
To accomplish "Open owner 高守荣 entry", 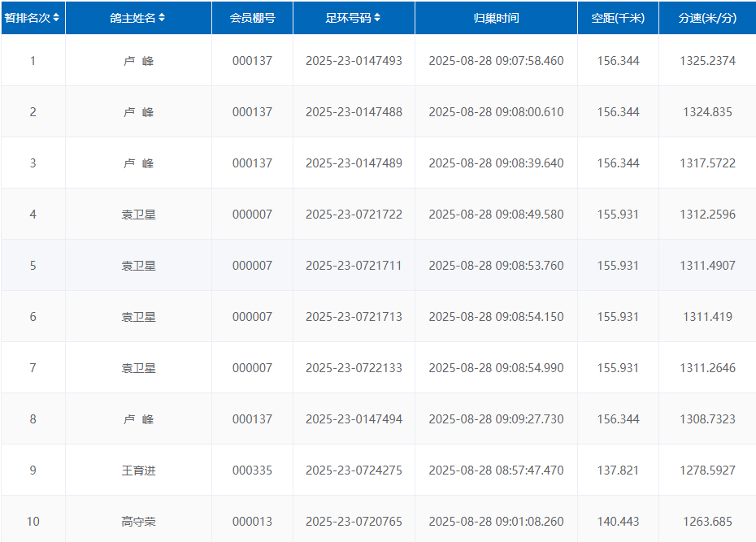I will pos(138,522).
